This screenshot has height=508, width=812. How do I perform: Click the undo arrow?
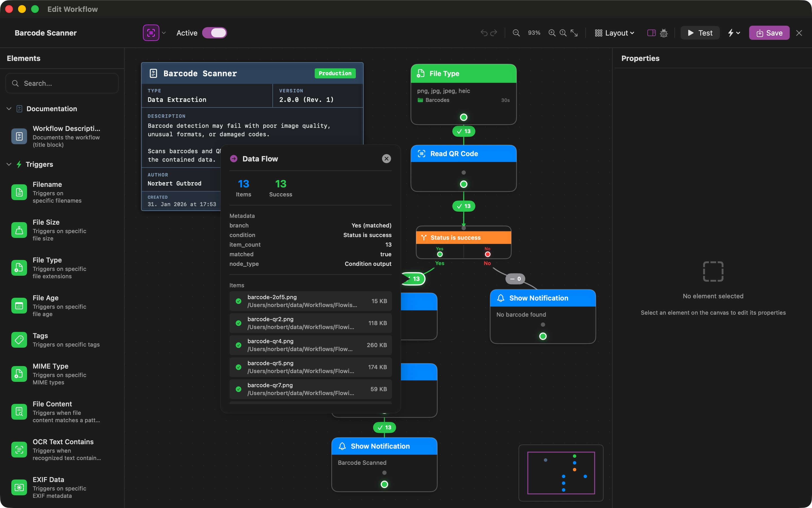[484, 33]
